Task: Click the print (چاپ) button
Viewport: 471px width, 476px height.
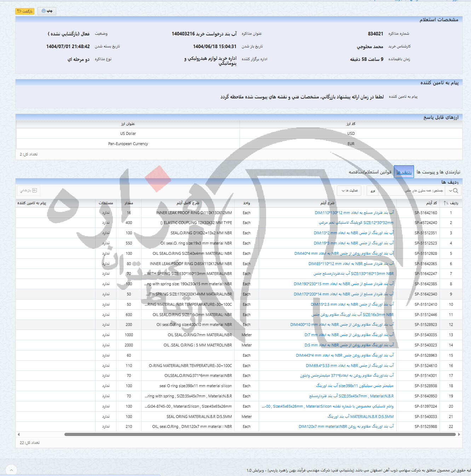Action: 47,11
